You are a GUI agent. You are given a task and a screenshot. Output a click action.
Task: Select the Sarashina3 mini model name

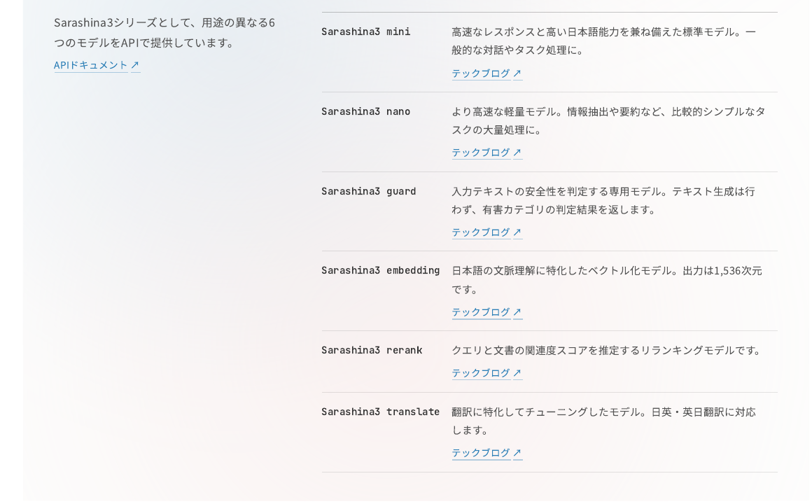[365, 31]
